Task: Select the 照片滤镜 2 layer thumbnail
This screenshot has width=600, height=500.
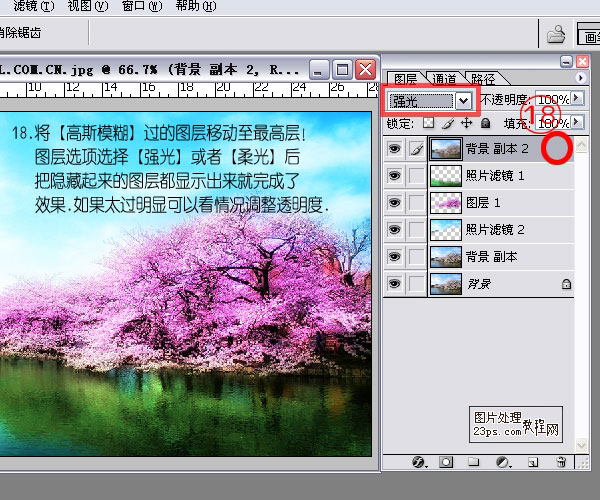Action: (446, 230)
